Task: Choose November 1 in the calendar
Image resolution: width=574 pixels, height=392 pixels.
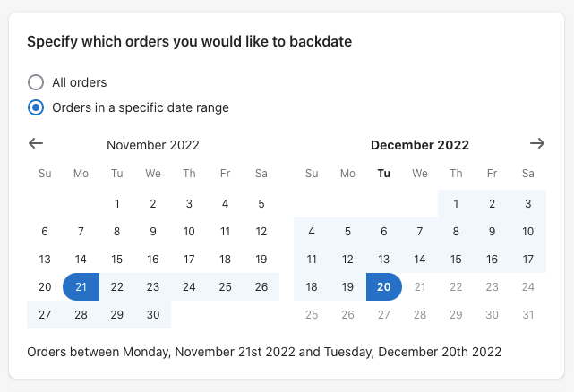Action: (117, 203)
